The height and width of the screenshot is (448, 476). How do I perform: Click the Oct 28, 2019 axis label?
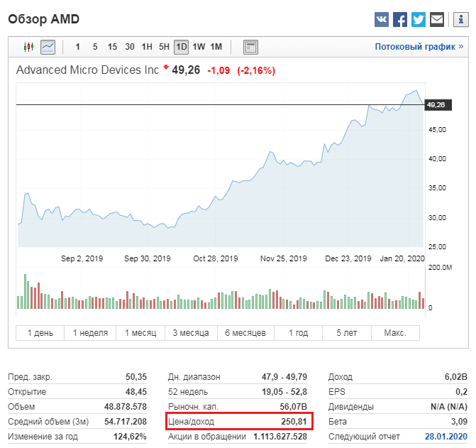click(216, 258)
